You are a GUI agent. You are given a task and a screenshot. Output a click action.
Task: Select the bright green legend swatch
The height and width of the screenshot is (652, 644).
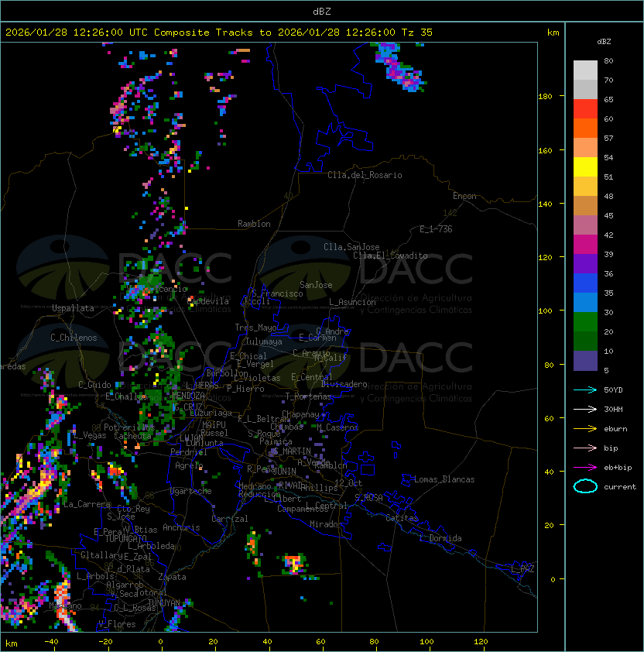coord(585,321)
